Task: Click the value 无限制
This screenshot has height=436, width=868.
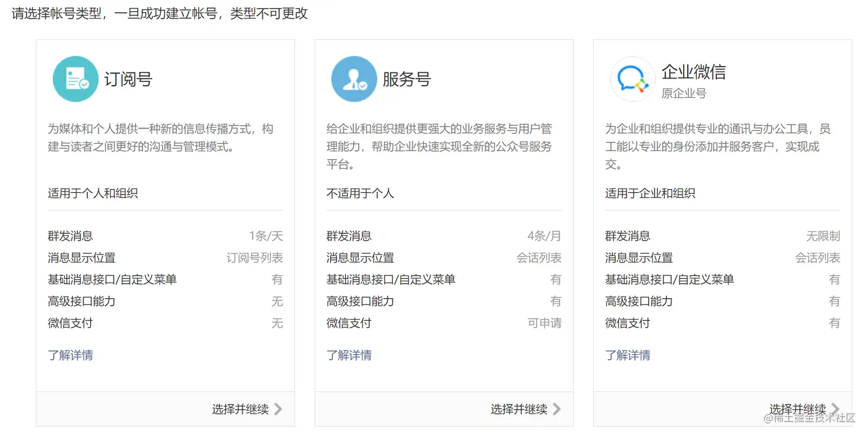Action: 823,236
